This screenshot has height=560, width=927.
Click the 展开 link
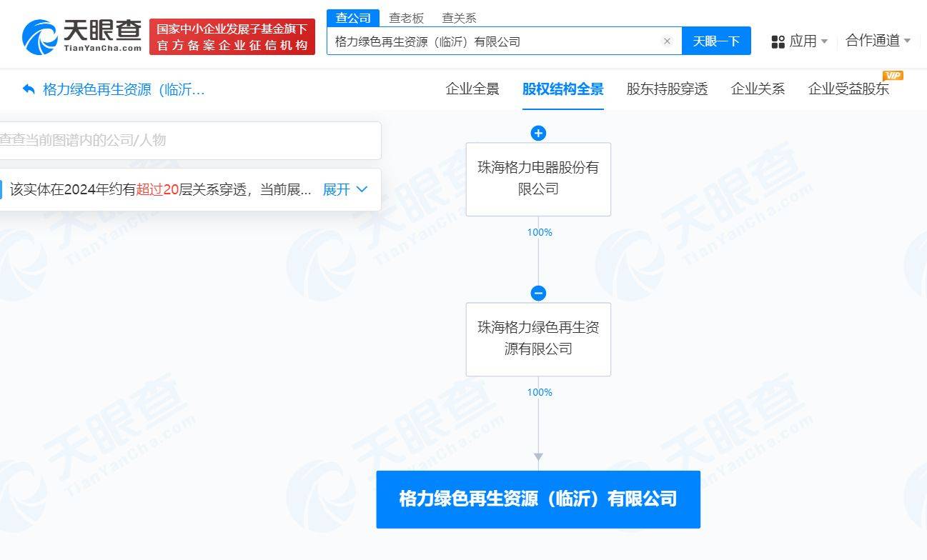pyautogui.click(x=337, y=189)
